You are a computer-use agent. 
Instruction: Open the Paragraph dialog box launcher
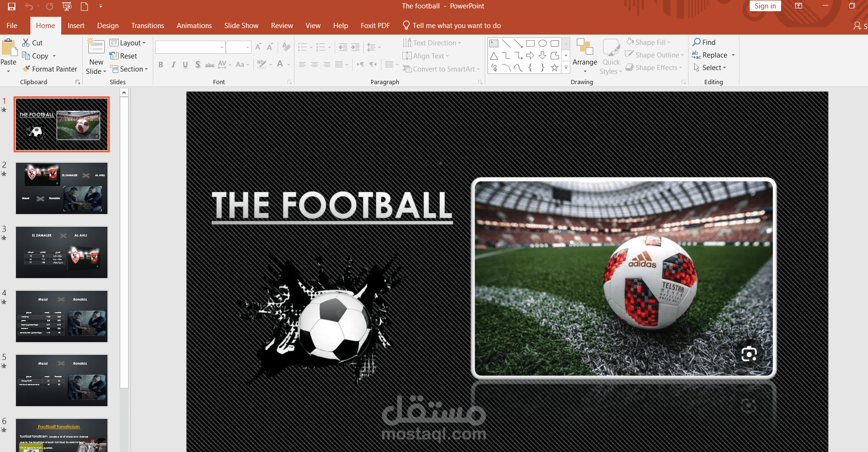pyautogui.click(x=480, y=82)
